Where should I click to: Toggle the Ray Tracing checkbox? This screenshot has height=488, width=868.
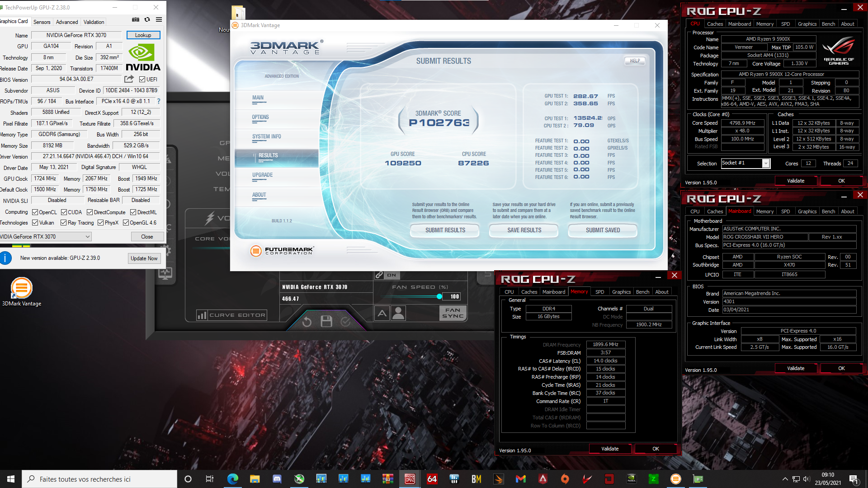click(63, 223)
